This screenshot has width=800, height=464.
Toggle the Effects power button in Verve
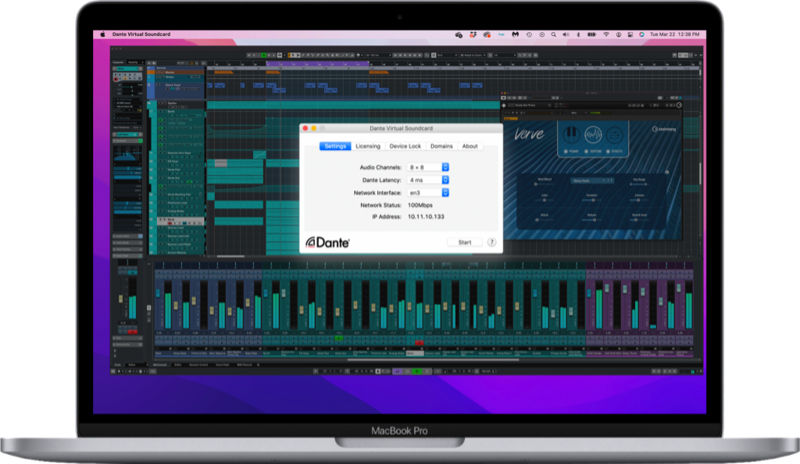[607, 152]
